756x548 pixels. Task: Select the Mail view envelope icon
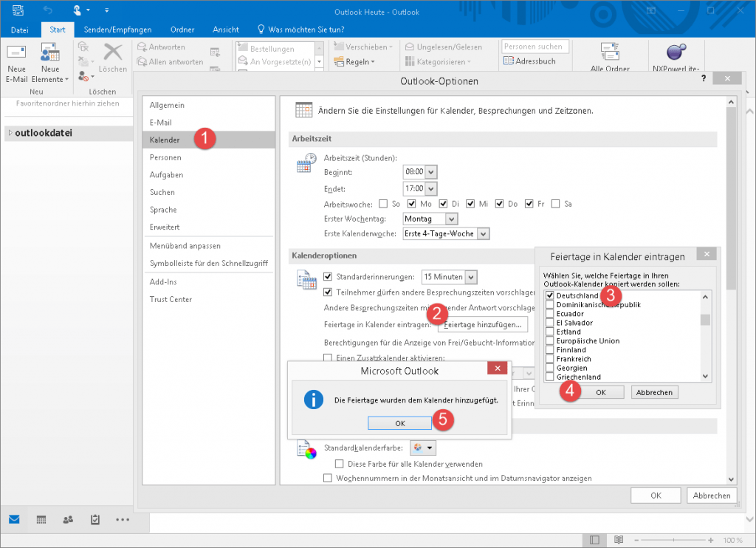click(x=13, y=519)
